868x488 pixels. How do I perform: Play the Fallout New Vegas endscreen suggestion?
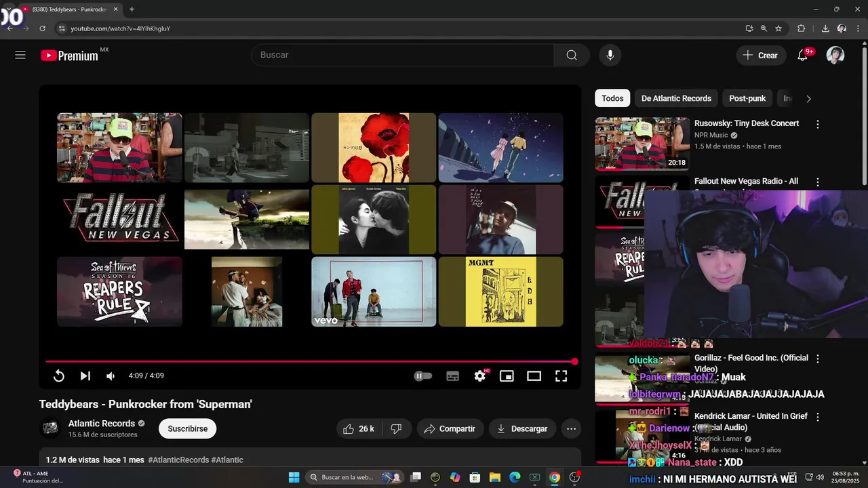click(119, 219)
